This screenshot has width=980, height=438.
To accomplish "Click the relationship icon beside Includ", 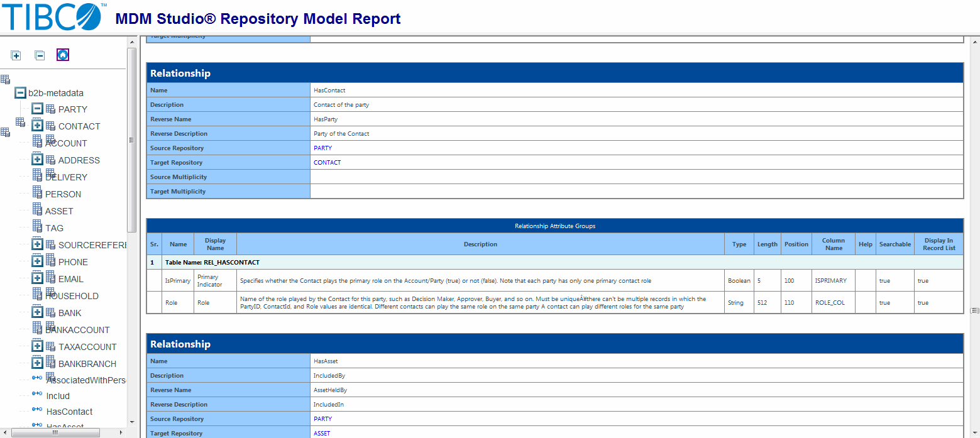I will (x=37, y=394).
